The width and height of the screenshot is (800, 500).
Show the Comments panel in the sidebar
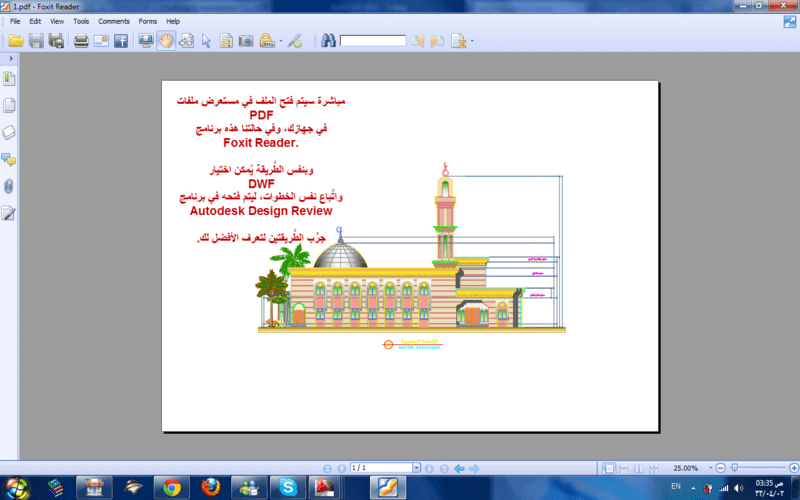pyautogui.click(x=9, y=159)
